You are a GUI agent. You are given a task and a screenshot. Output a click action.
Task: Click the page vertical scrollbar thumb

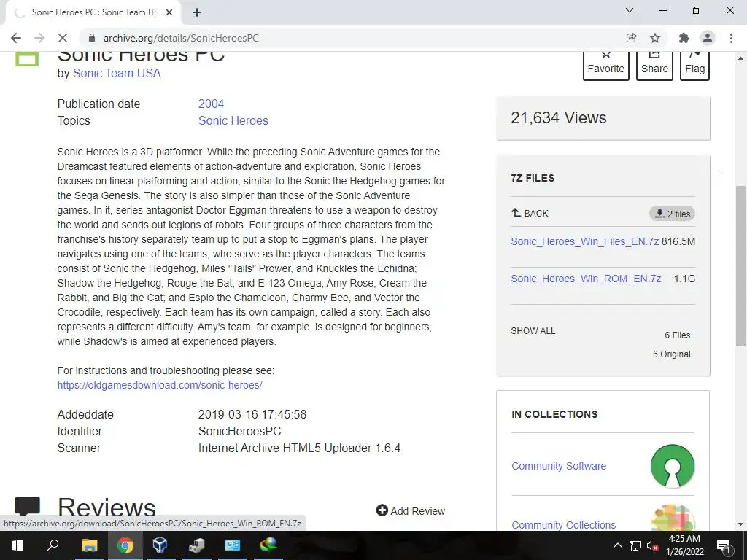click(740, 265)
